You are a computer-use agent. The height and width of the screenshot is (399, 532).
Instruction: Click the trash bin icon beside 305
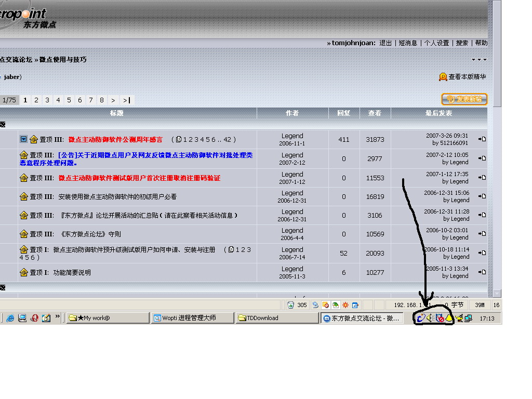291,305
